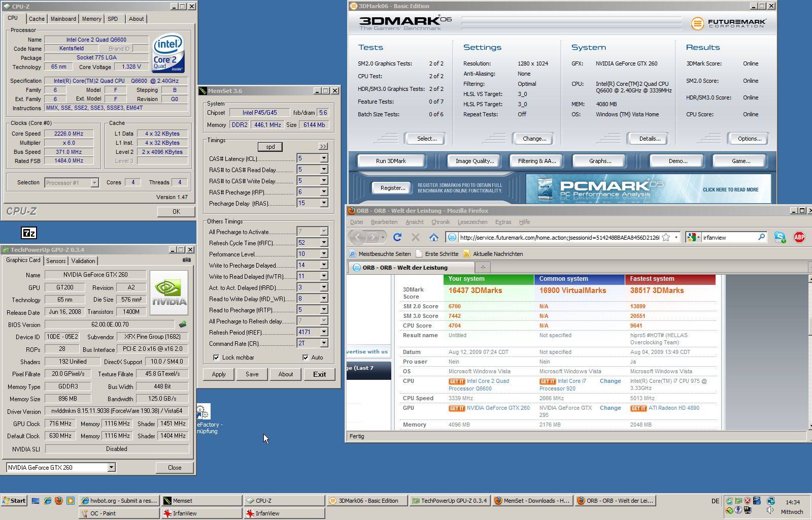Screen dimensions: 812x520
Task: Click the media player quick-launch icon
Action: (70, 501)
